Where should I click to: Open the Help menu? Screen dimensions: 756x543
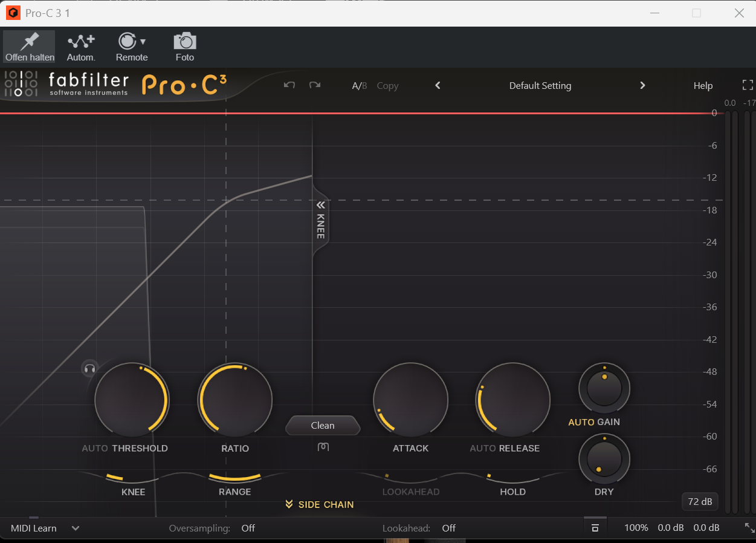(x=703, y=86)
